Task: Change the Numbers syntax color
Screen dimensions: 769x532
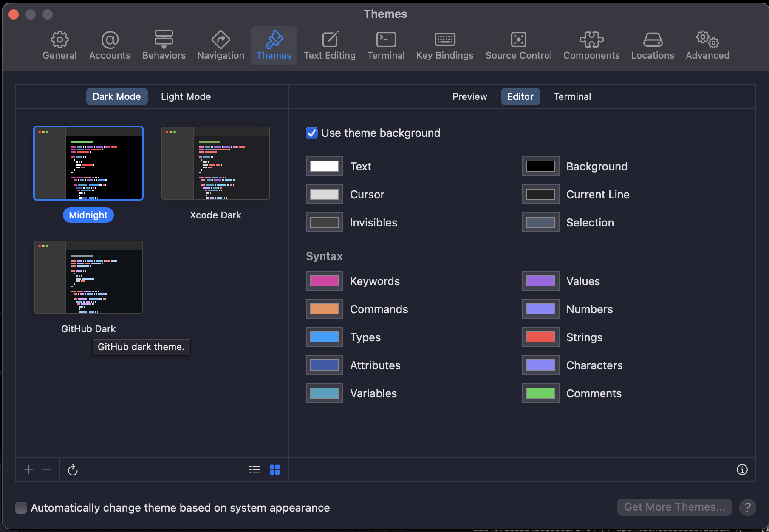Action: click(x=541, y=309)
